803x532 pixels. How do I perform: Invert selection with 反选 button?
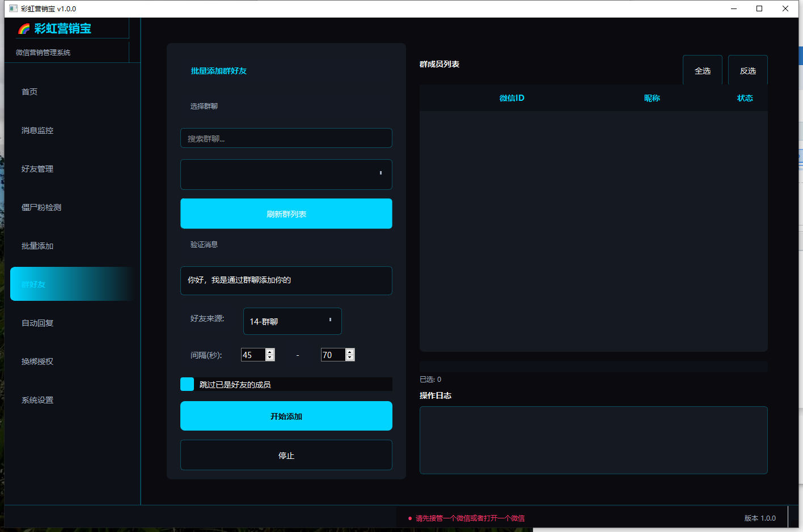748,70
